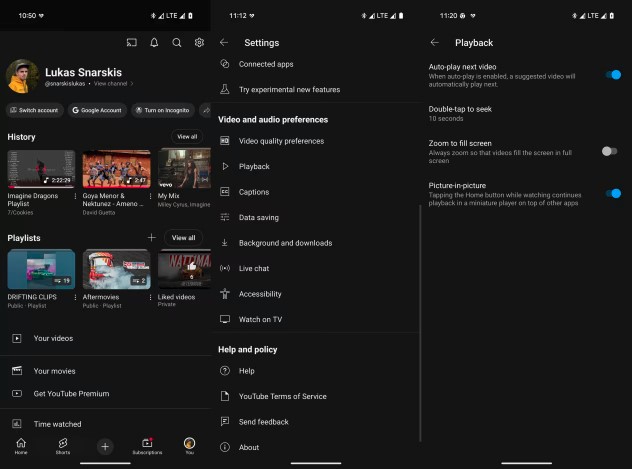Open options for Goya Menor video
The image size is (632, 469).
(150, 196)
